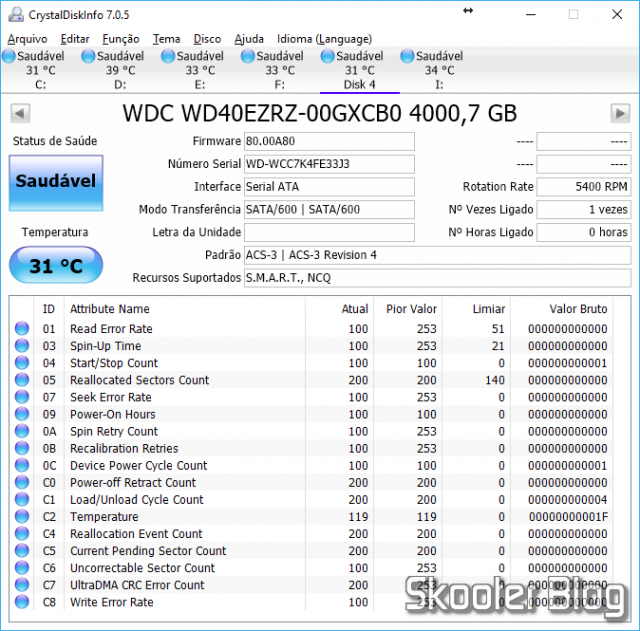Click the status icon for Temperature row
This screenshot has height=631, width=640.
pyautogui.click(x=22, y=516)
